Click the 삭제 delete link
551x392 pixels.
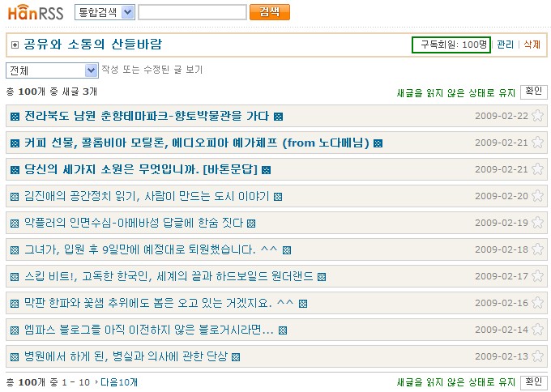point(532,45)
